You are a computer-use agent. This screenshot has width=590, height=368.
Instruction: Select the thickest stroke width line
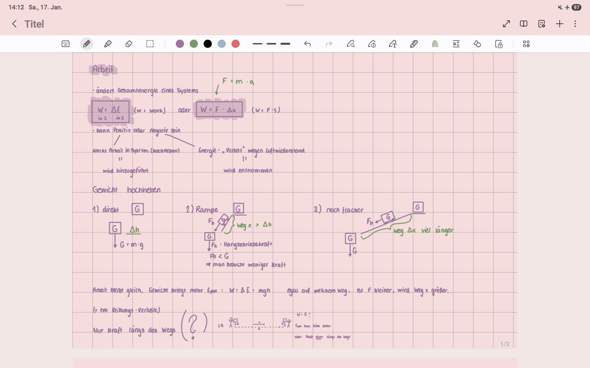pyautogui.click(x=285, y=44)
